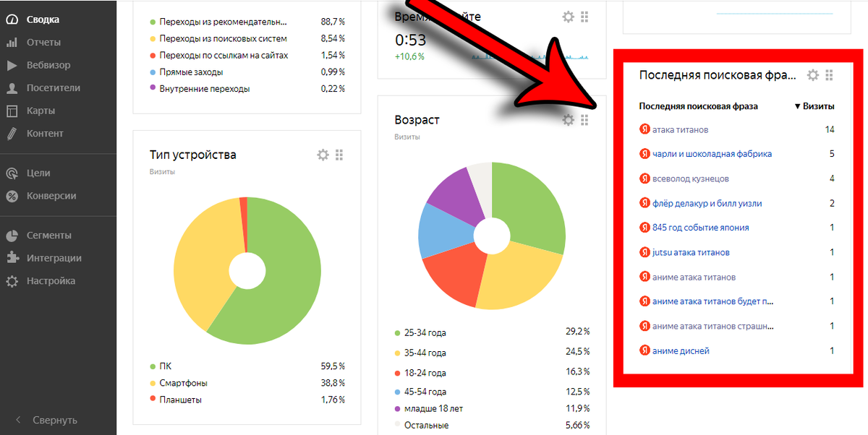Screen dimensions: 868x435
Task: Click the Сводка gauge icon
Action: point(12,20)
